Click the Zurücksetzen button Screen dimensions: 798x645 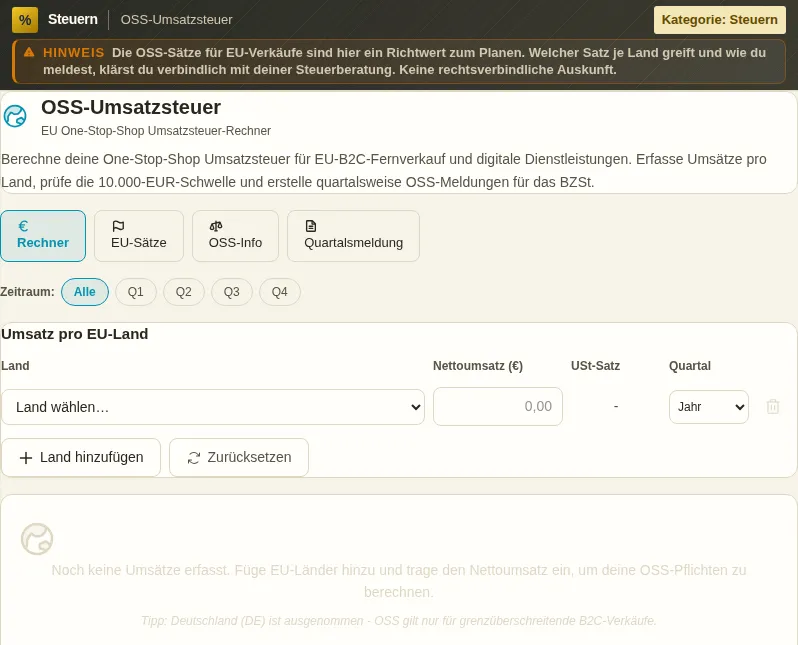coord(239,458)
